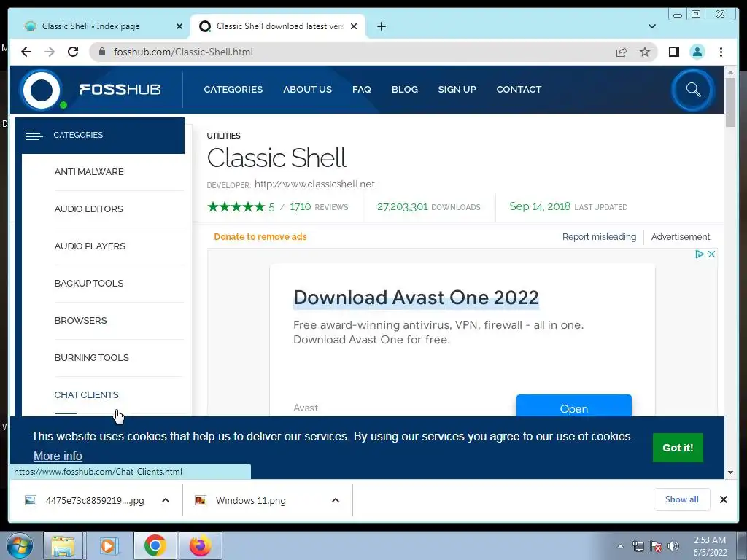Open the CONTACT navigation item
Viewport: 747px width, 560px height.
point(519,90)
